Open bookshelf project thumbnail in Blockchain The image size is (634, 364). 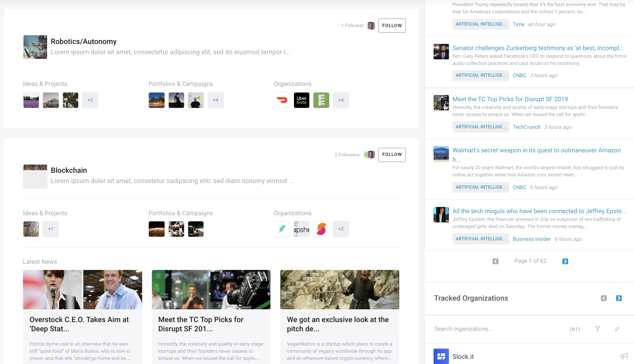click(x=31, y=229)
